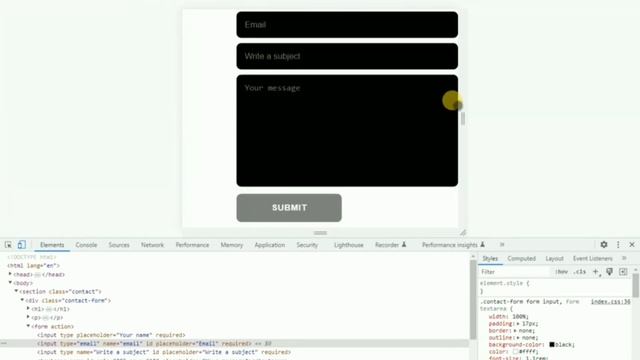Toggle the device toolbar icon
Image resolution: width=640 pixels, height=360 pixels.
click(22, 245)
